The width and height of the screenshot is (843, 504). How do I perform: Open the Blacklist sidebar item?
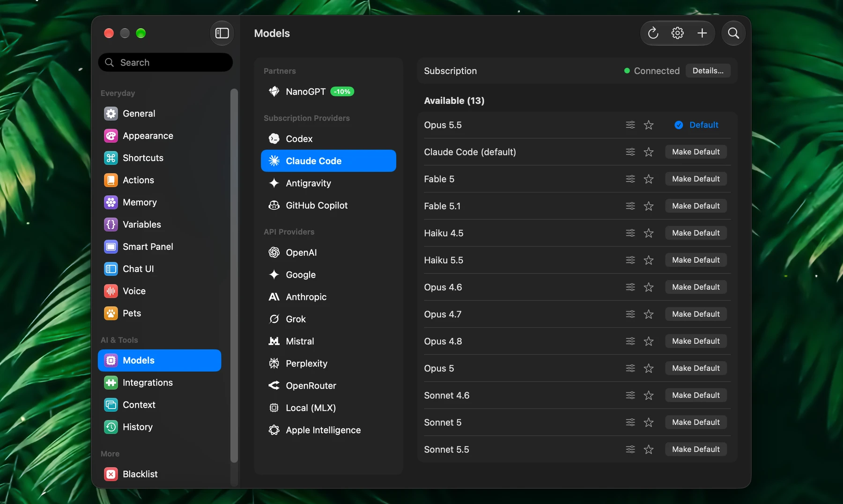coord(159,474)
